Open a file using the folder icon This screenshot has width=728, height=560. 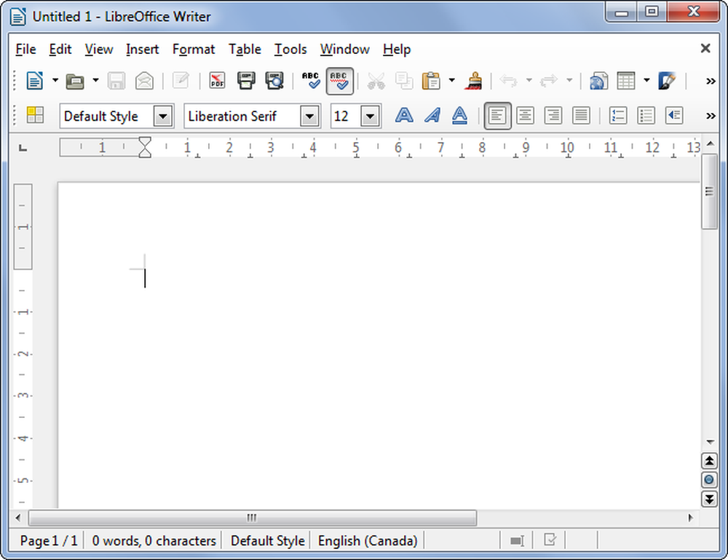pyautogui.click(x=75, y=81)
